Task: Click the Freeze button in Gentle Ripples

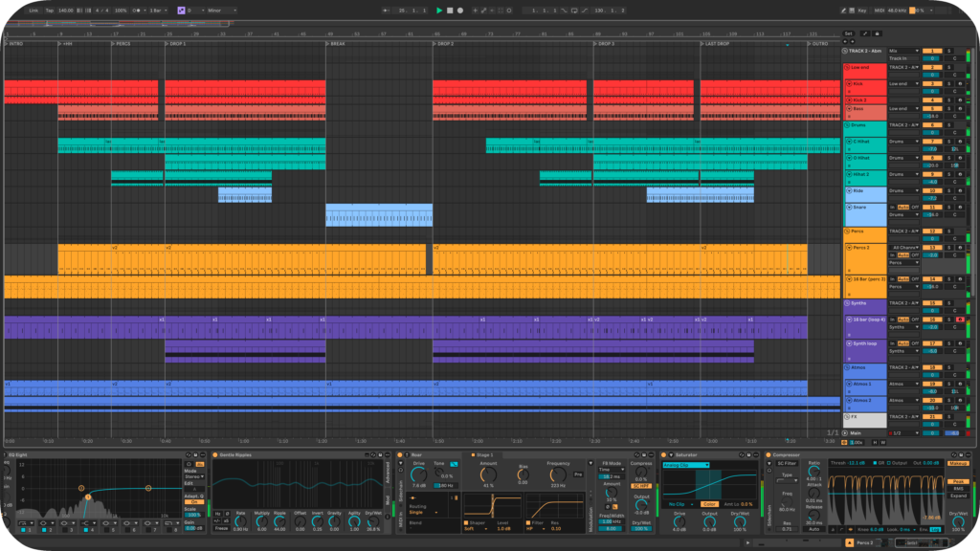Action: pyautogui.click(x=220, y=529)
